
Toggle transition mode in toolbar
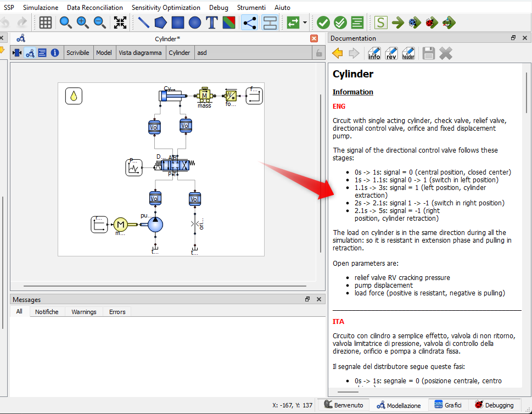270,23
